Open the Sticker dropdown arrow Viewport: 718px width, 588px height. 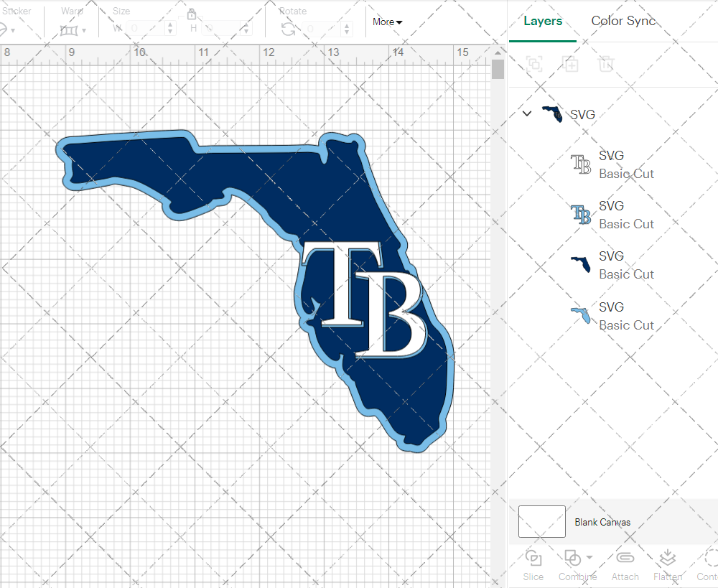click(13, 31)
